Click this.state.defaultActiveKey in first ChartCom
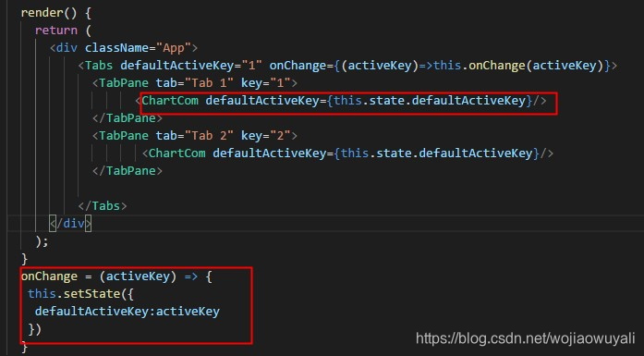644x356 pixels. click(x=430, y=101)
